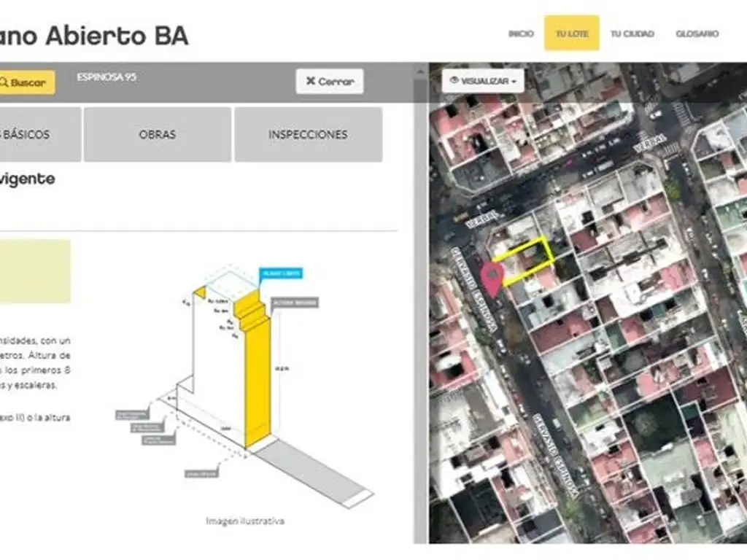
Task: Click the blue Plano Límite label
Action: 280,273
